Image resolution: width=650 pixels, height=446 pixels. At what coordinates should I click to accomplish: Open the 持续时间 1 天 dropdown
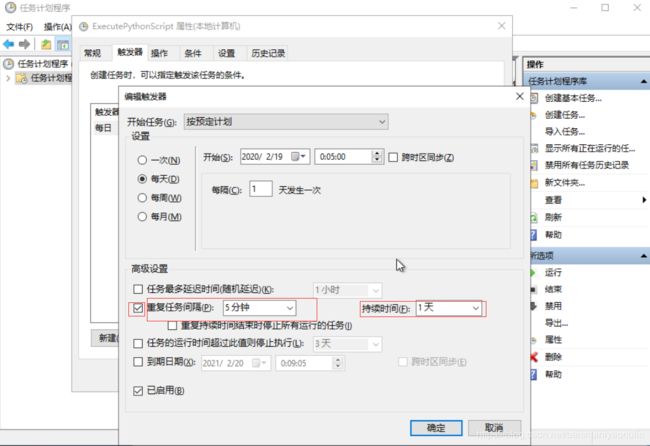point(449,308)
